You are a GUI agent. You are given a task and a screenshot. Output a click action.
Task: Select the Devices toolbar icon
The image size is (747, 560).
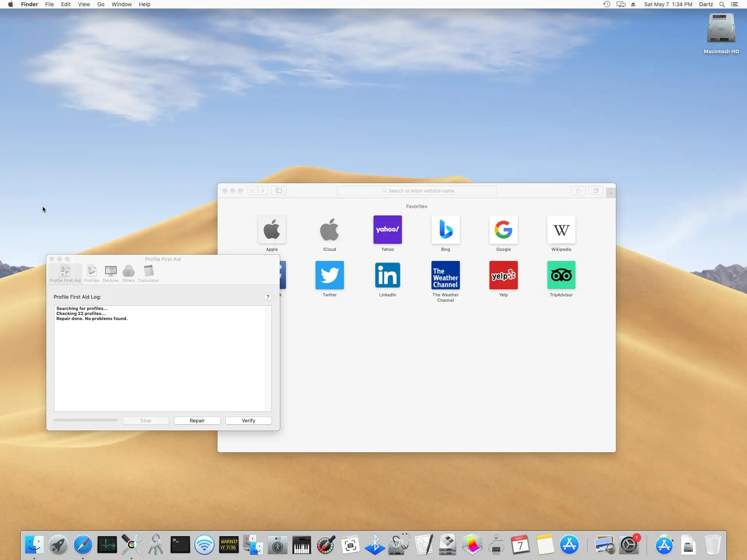tap(110, 273)
